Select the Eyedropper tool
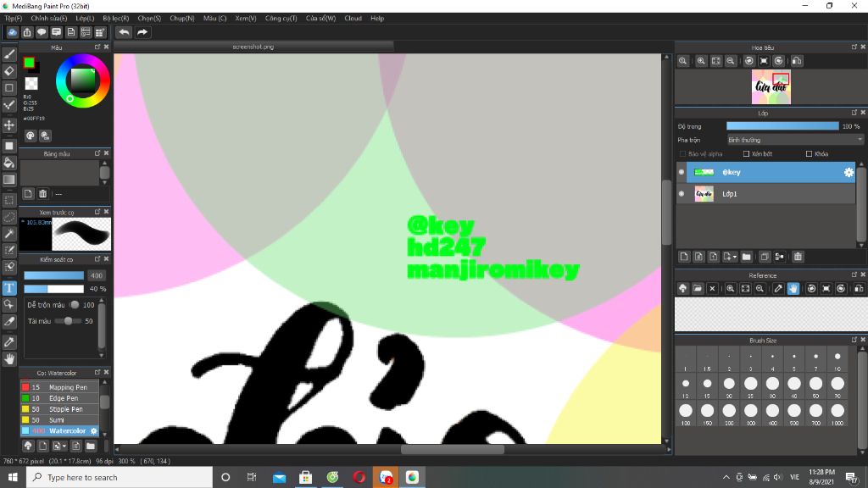The image size is (868, 488). point(8,342)
